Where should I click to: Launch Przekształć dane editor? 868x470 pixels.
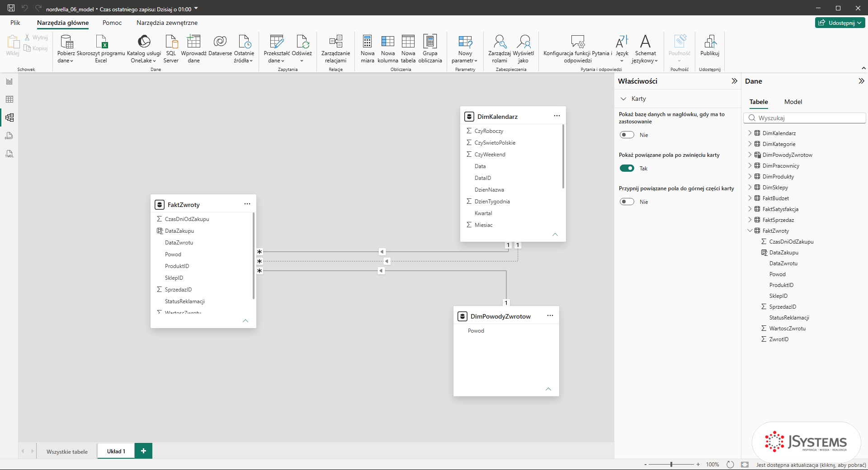pos(277,49)
